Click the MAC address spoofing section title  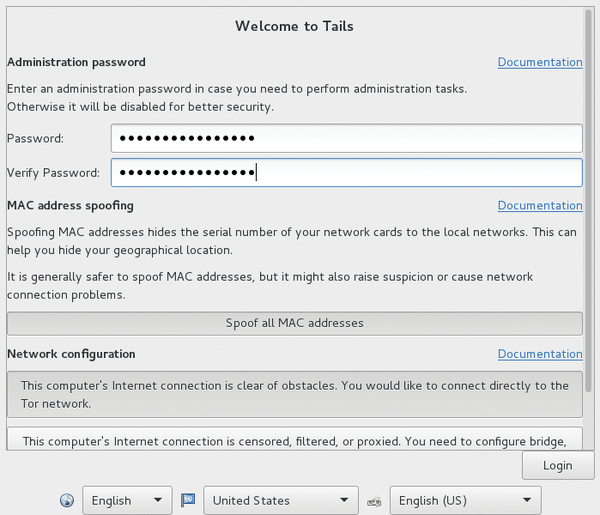tap(70, 205)
